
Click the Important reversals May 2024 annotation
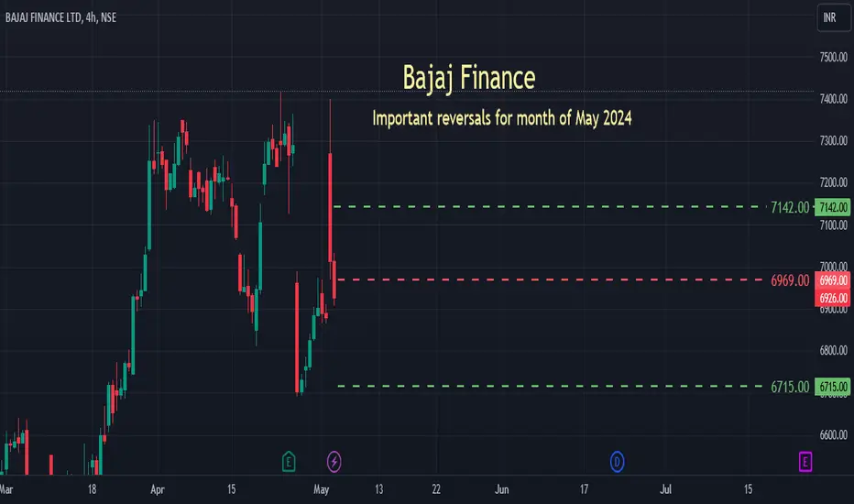click(x=501, y=117)
